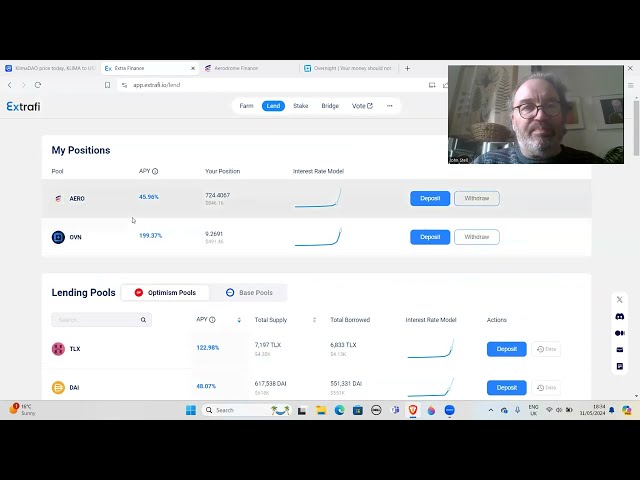The width and height of the screenshot is (640, 480).
Task: Open a new browser tab
Action: (x=407, y=68)
